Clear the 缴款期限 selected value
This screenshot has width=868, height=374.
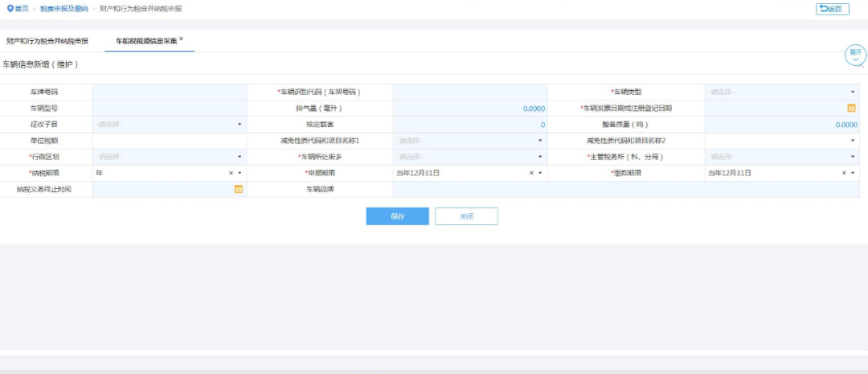844,173
